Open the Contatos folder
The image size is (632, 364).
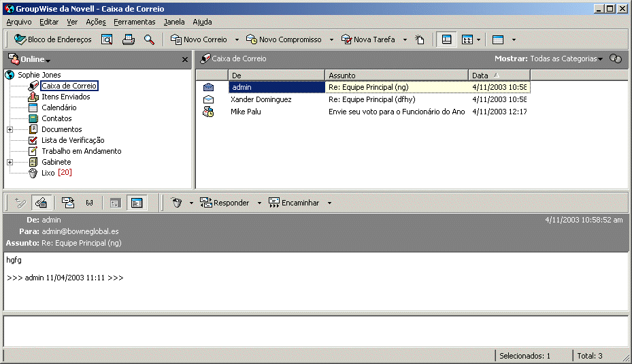pyautogui.click(x=56, y=118)
